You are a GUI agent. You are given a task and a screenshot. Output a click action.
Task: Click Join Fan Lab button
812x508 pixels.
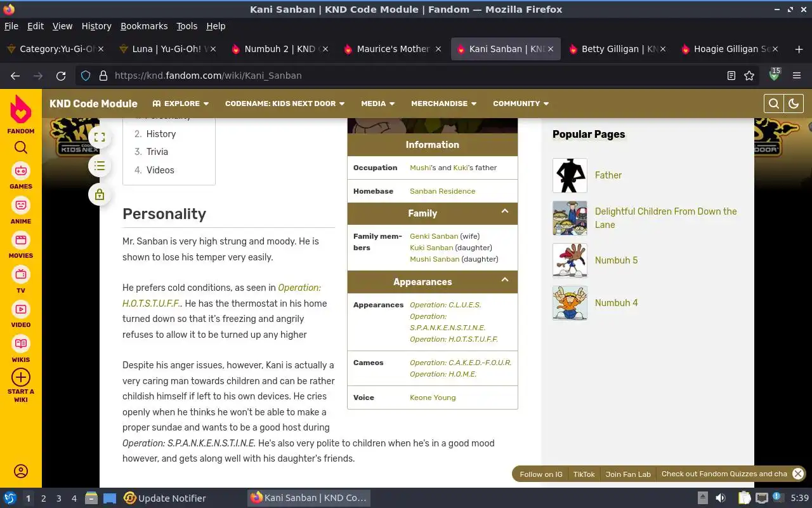628,474
